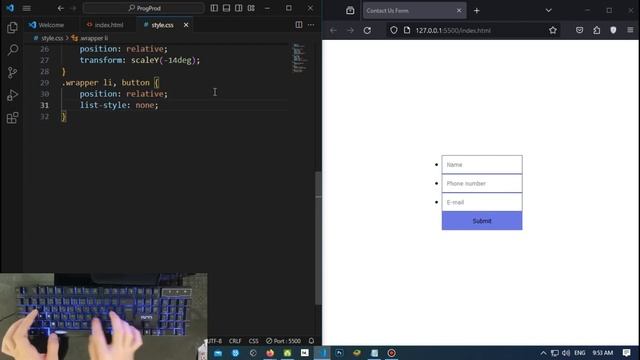Image resolution: width=640 pixels, height=360 pixels.
Task: Click the network icon in system tray
Action: (554, 353)
